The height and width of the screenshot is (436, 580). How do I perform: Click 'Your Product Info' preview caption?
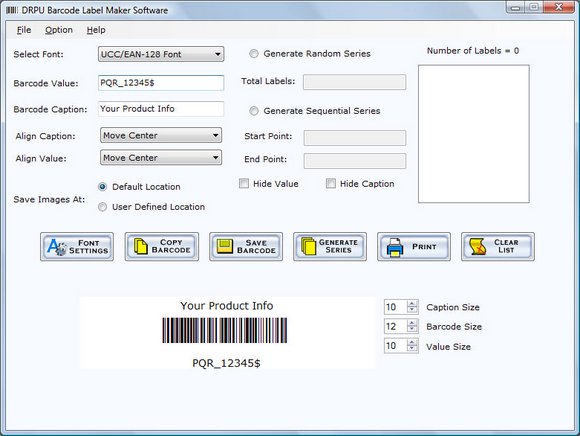(x=227, y=306)
